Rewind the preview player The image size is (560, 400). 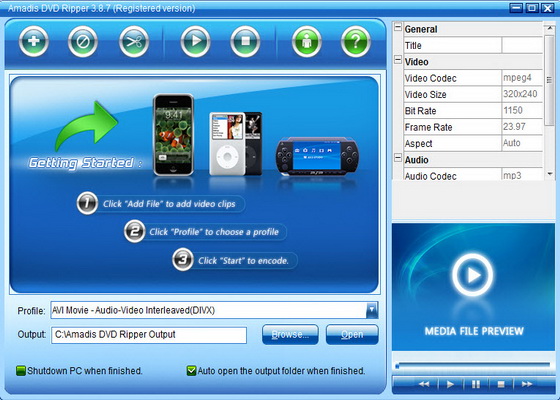pyautogui.click(x=424, y=384)
